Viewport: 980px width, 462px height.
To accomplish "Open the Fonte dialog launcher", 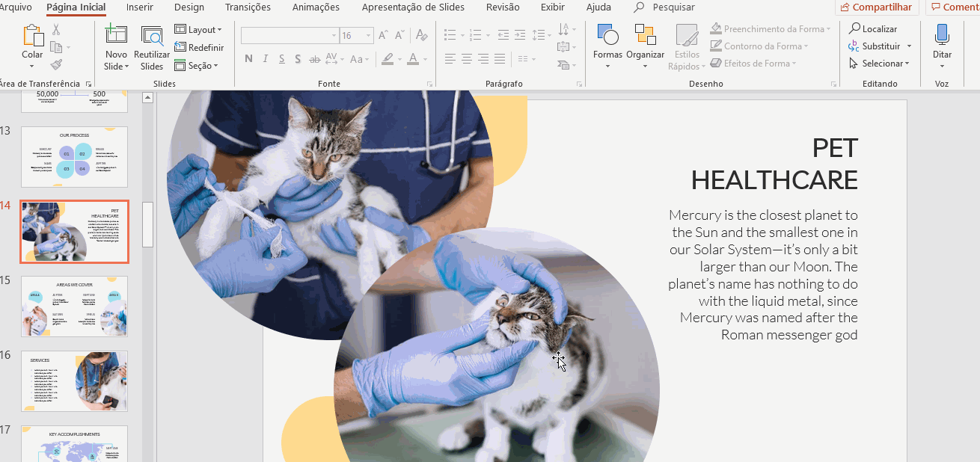I will [429, 84].
